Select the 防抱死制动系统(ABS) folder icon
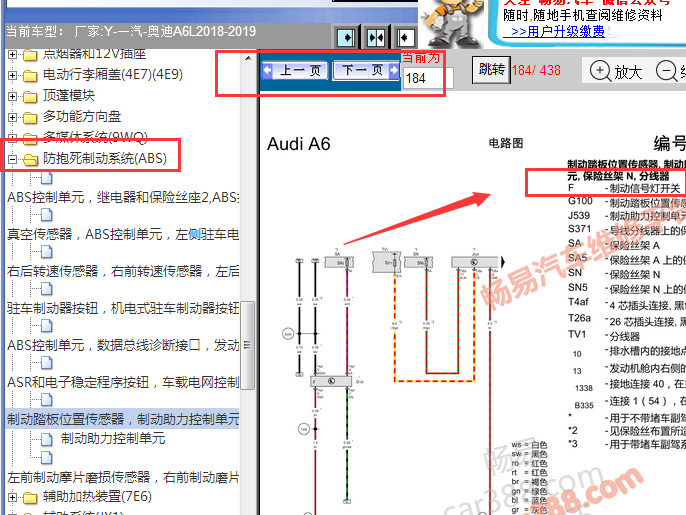This screenshot has width=686, height=515. (30, 160)
